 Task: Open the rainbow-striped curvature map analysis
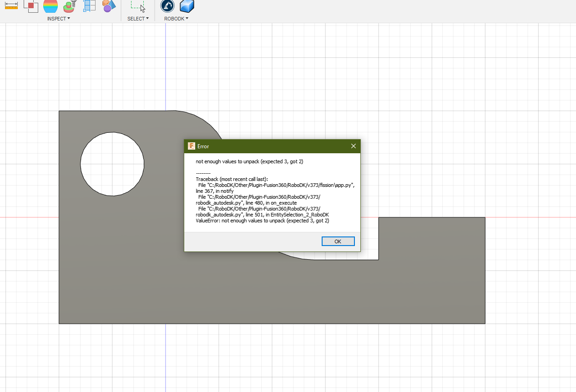[51, 6]
